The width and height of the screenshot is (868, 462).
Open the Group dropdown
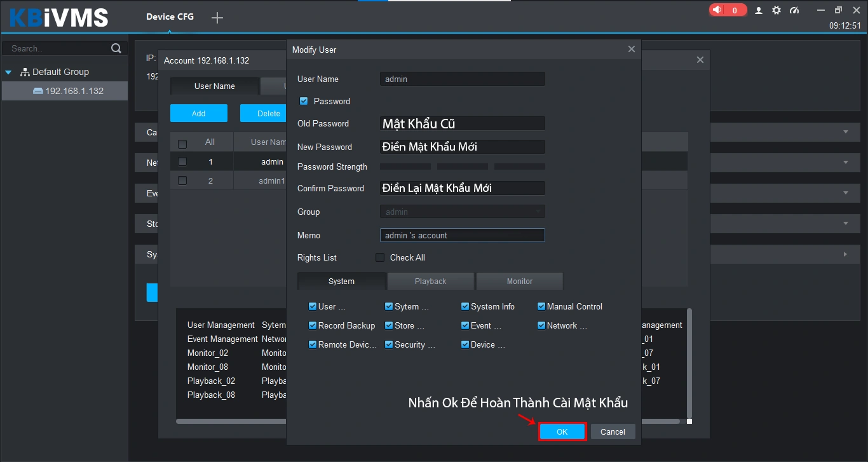(x=462, y=212)
